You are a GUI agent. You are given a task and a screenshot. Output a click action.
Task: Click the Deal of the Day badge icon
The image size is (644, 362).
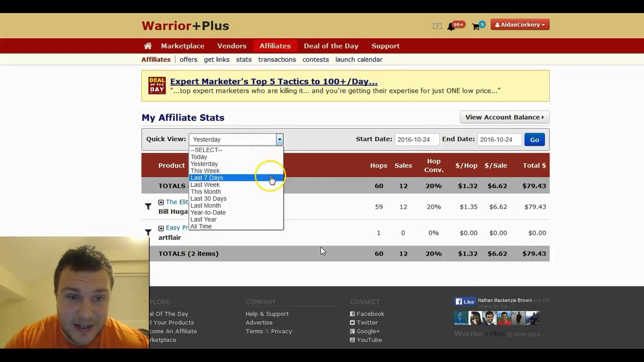[157, 85]
